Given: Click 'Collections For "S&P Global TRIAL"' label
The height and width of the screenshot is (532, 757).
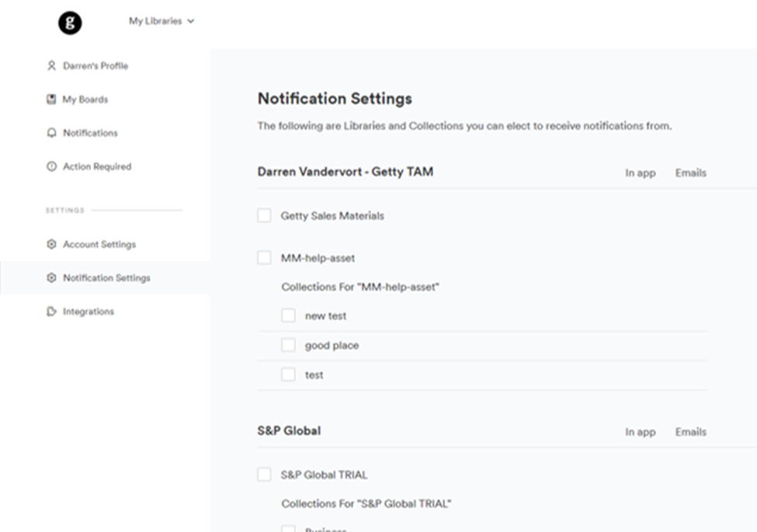Looking at the screenshot, I should (366, 503).
